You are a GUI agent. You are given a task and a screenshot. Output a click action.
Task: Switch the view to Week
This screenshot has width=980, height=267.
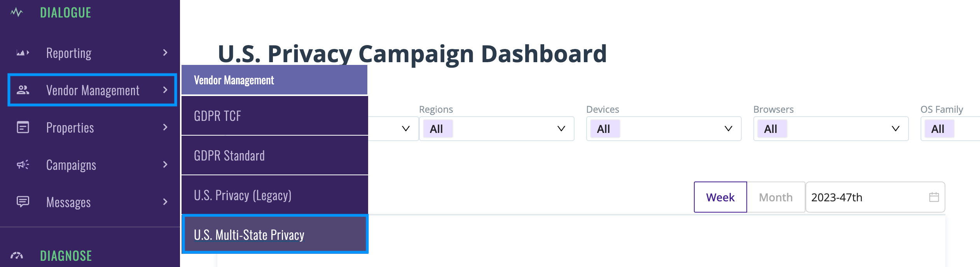720,197
